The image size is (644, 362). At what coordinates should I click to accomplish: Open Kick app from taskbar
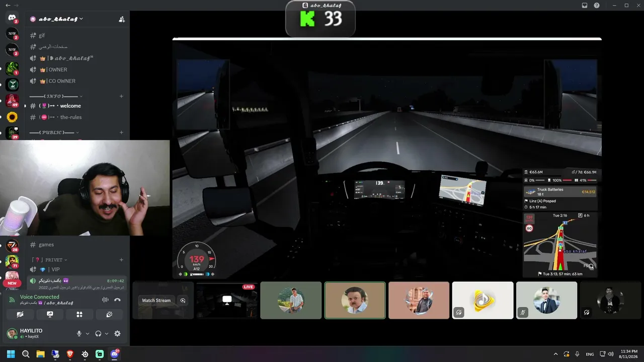pyautogui.click(x=100, y=354)
